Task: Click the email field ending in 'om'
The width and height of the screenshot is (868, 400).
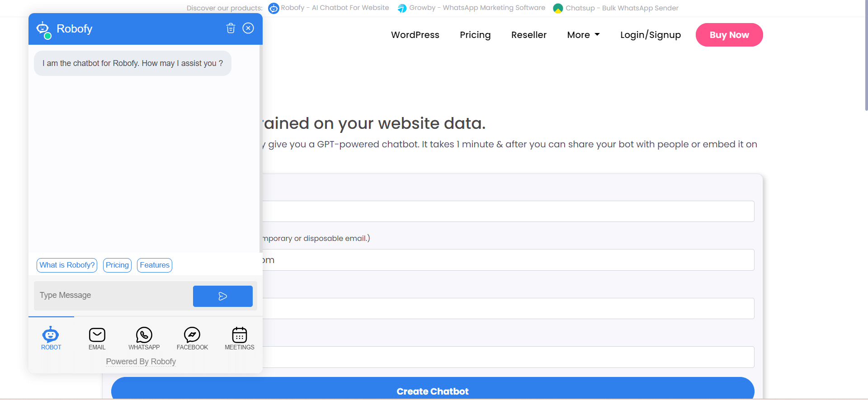Action: tap(508, 260)
